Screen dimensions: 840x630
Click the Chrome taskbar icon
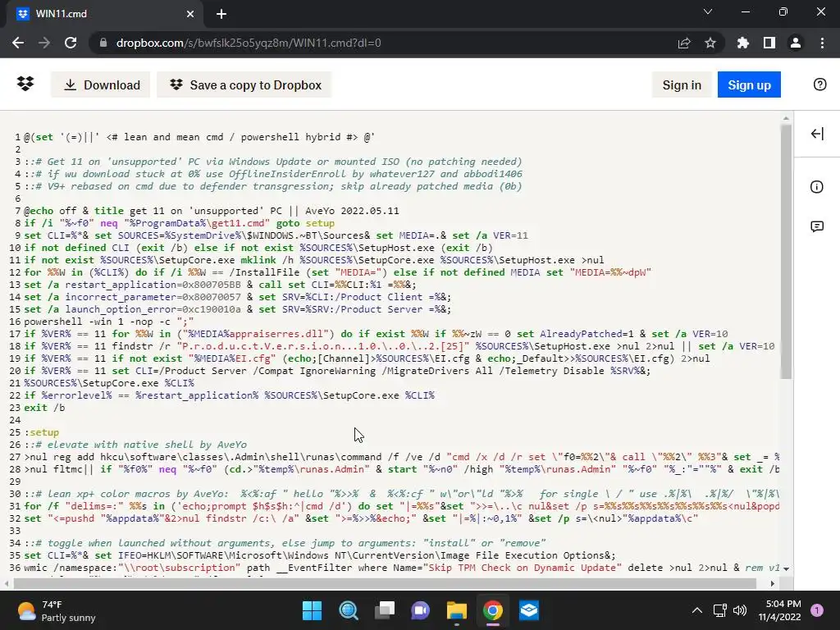pos(493,610)
